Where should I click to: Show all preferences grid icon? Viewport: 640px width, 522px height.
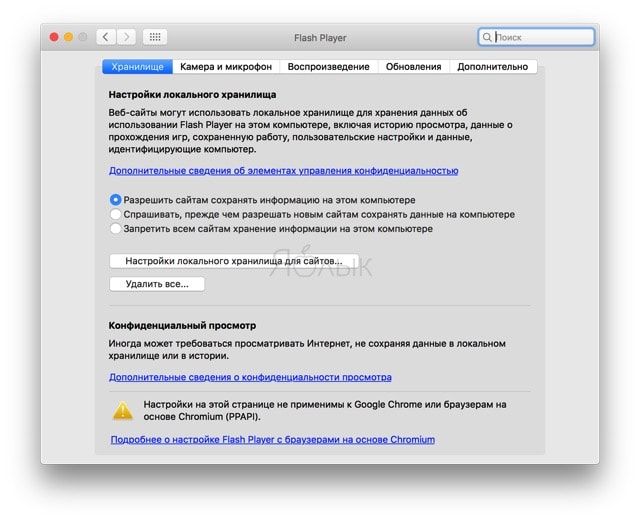pos(155,37)
